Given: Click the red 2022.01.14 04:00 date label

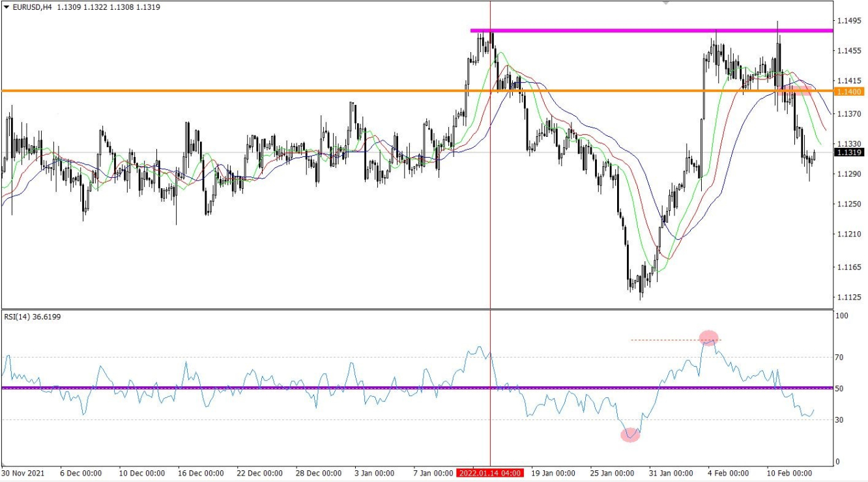Looking at the screenshot, I should (x=490, y=474).
